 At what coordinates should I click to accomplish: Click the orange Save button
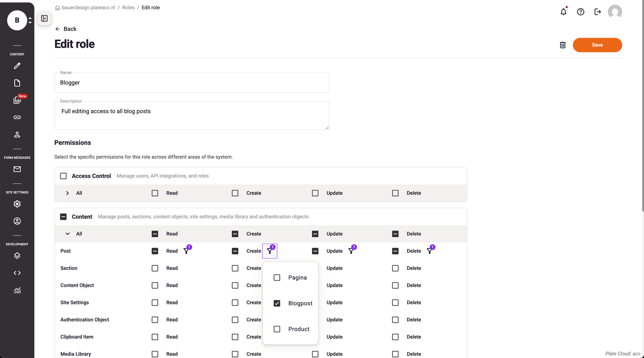pos(597,45)
